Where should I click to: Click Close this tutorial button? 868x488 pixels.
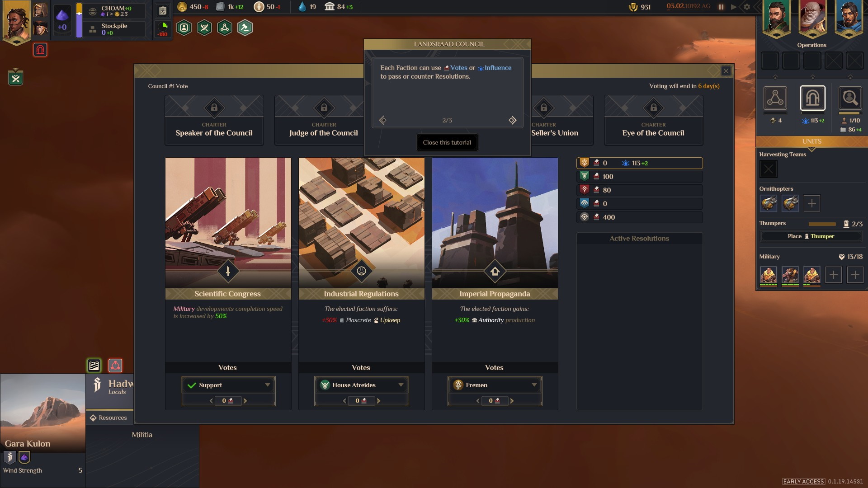pyautogui.click(x=447, y=142)
